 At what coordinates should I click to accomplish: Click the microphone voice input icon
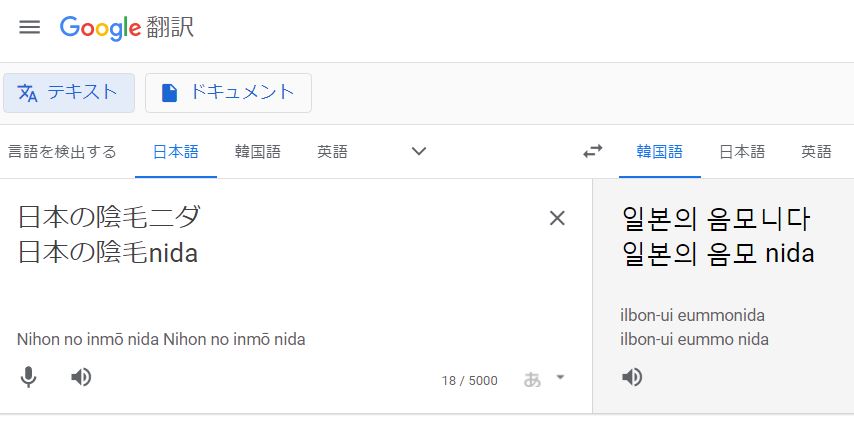click(x=30, y=377)
